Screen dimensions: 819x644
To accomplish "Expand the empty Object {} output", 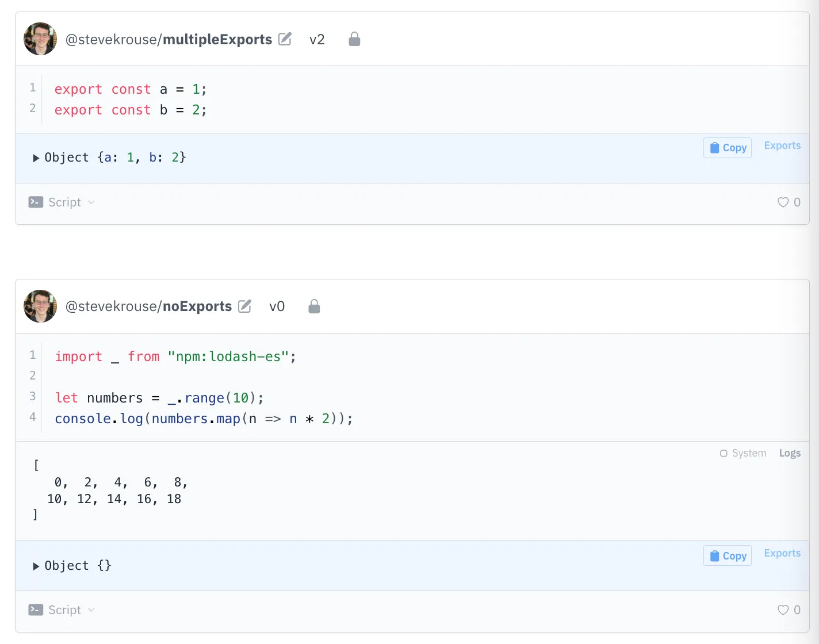I will coord(36,566).
